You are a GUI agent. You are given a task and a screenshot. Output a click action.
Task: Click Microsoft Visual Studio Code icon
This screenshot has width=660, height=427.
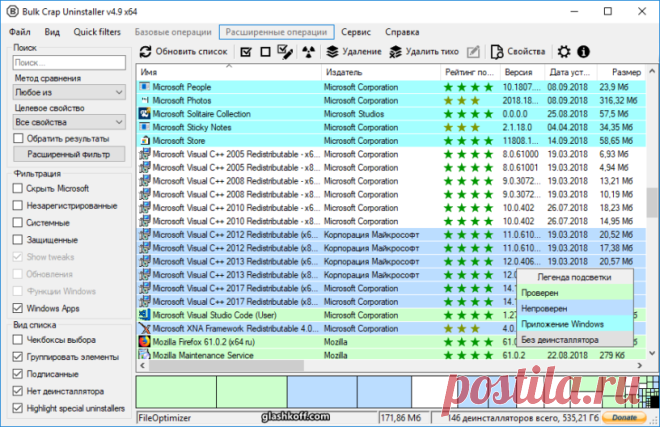coord(144,315)
